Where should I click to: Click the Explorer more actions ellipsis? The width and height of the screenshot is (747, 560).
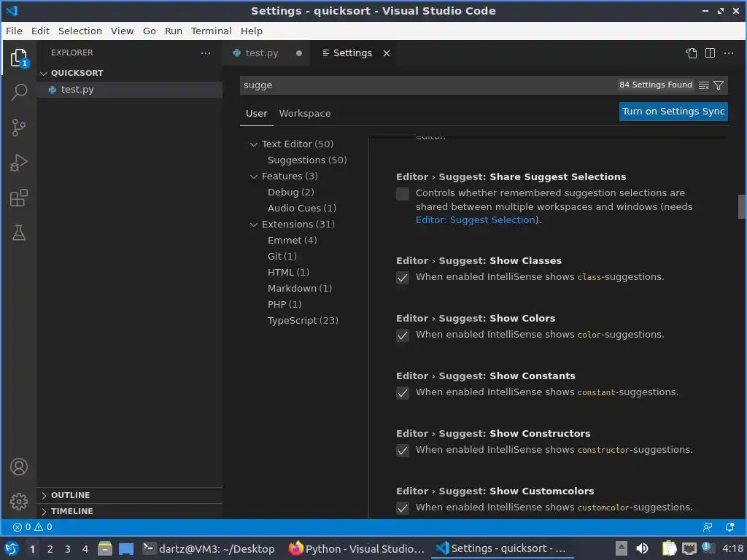tap(205, 52)
